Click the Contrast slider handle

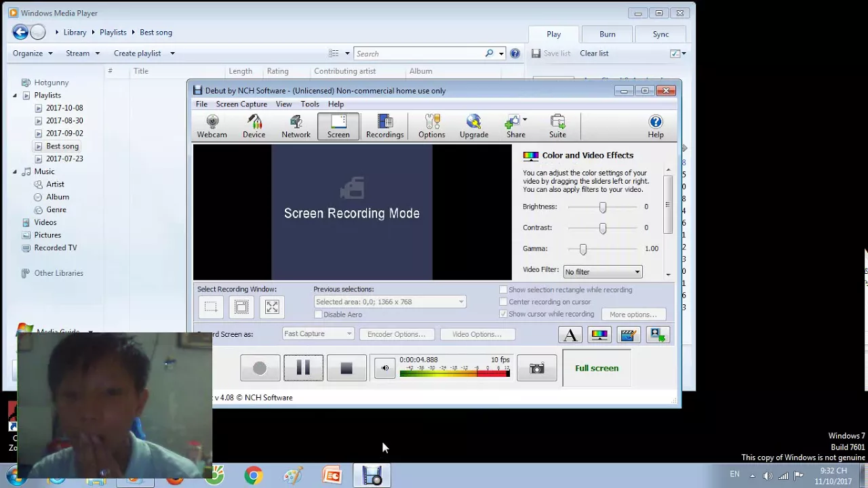pyautogui.click(x=602, y=228)
